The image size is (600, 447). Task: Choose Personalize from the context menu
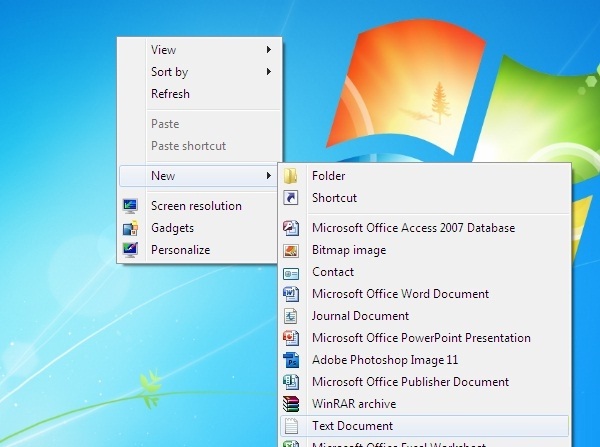tap(180, 250)
